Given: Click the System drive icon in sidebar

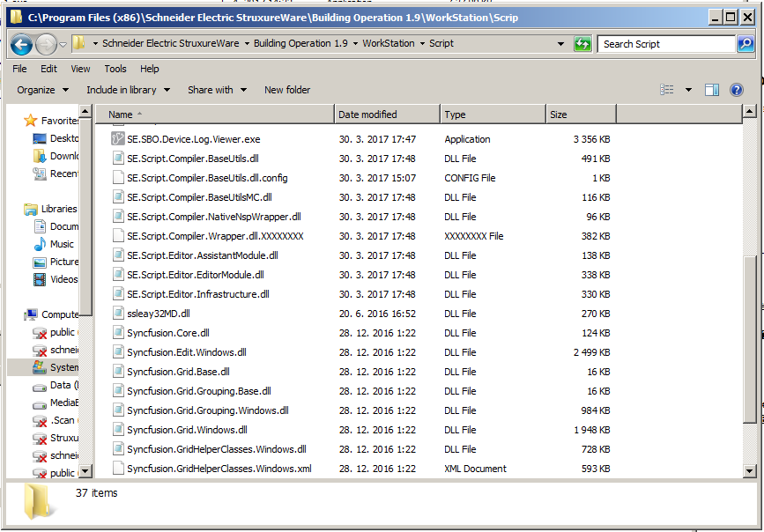Looking at the screenshot, I should [x=40, y=367].
